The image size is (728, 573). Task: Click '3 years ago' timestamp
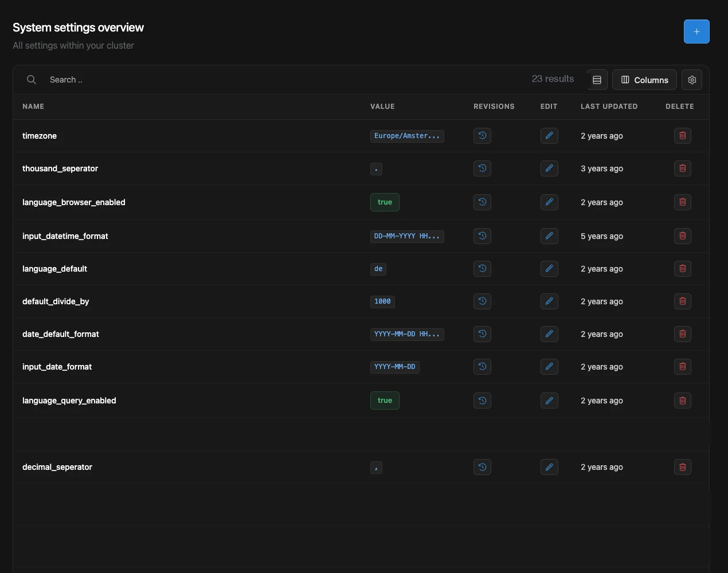602,168
